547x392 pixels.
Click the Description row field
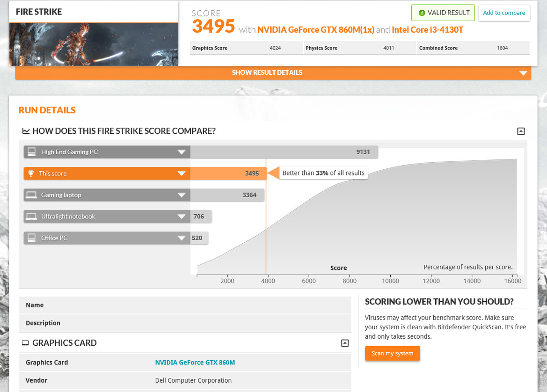pyautogui.click(x=185, y=323)
